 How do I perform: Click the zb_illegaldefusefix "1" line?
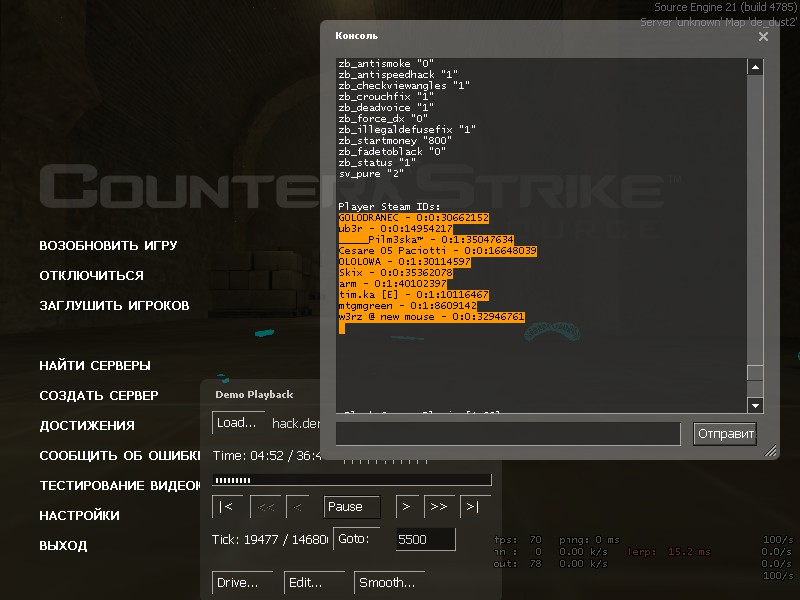coord(407,130)
